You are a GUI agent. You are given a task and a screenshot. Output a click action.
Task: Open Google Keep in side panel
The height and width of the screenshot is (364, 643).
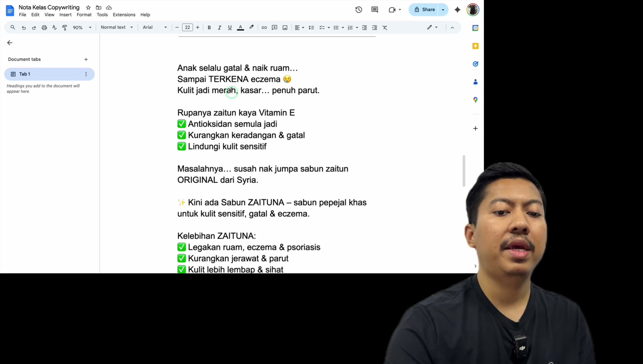pos(476,46)
